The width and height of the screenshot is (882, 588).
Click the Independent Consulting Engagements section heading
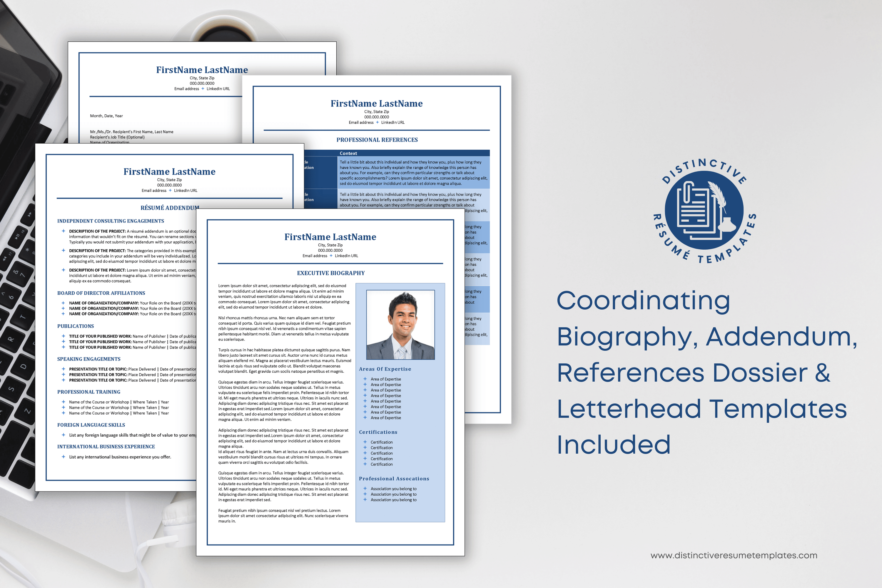point(111,221)
